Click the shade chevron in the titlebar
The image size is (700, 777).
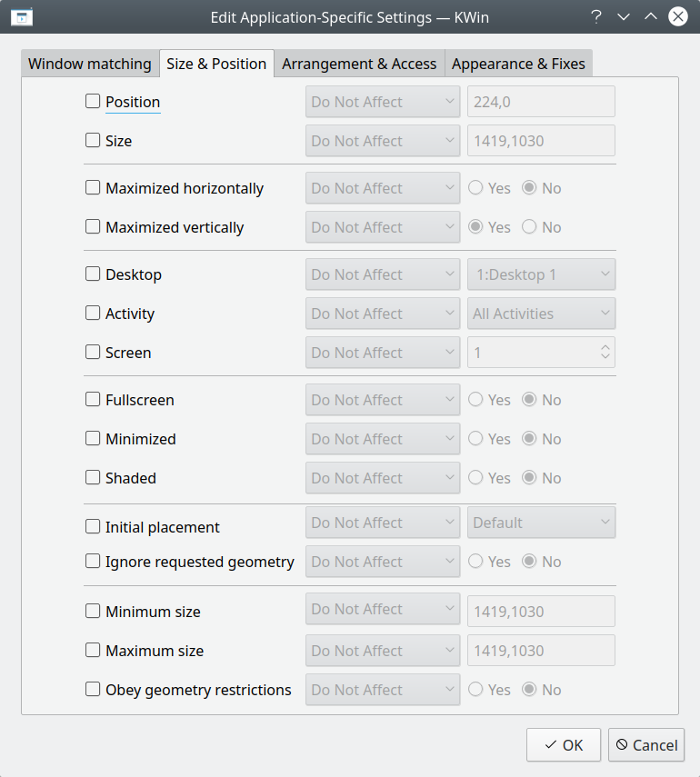click(x=624, y=16)
